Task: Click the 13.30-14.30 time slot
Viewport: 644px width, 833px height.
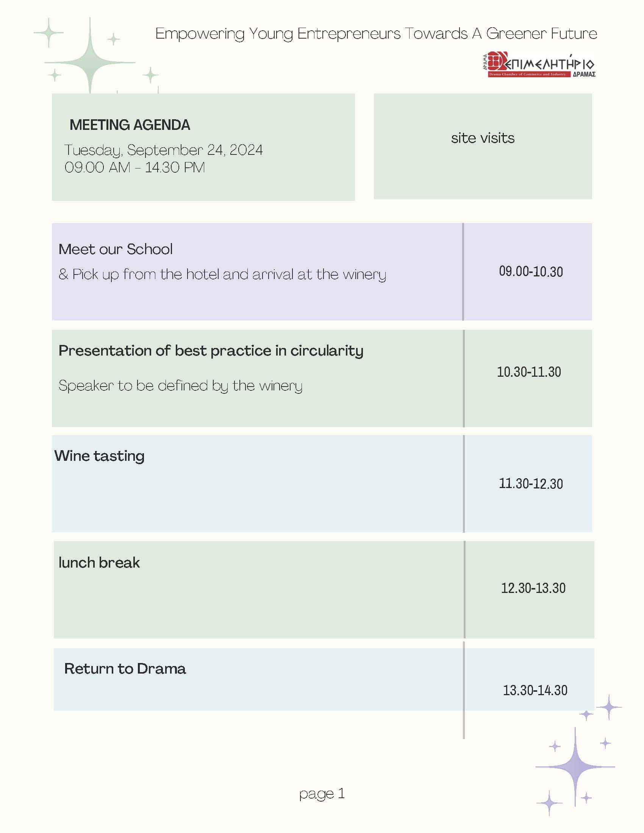Action: [535, 690]
